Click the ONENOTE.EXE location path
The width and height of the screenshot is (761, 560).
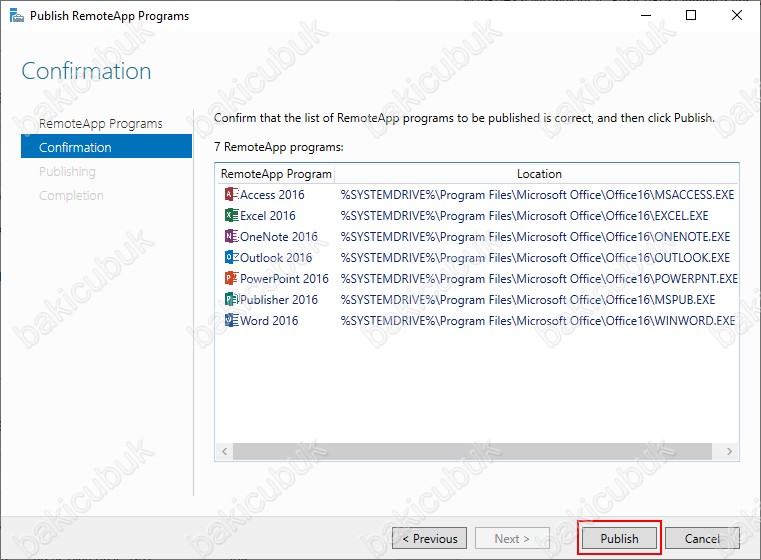[535, 236]
